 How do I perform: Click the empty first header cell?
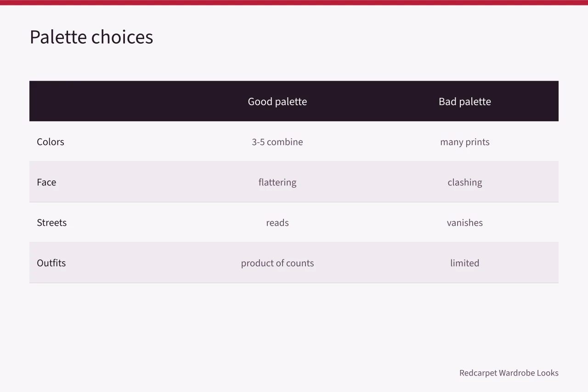coord(107,101)
